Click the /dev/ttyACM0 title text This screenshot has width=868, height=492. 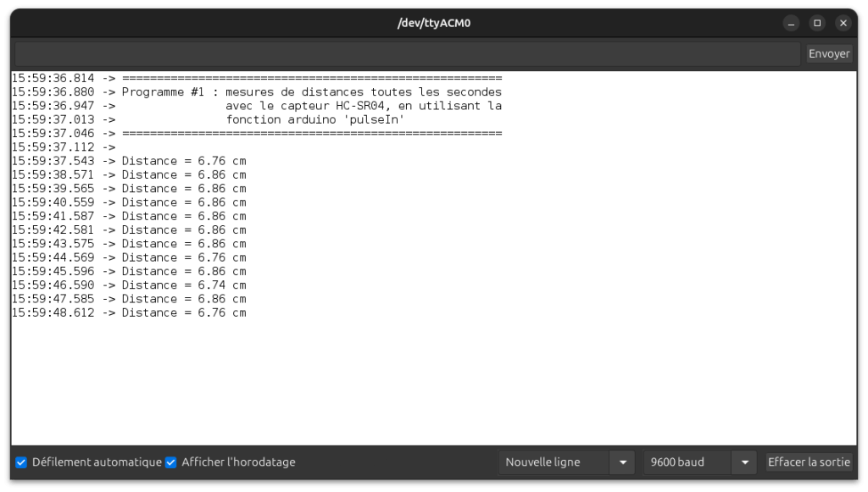(x=434, y=23)
